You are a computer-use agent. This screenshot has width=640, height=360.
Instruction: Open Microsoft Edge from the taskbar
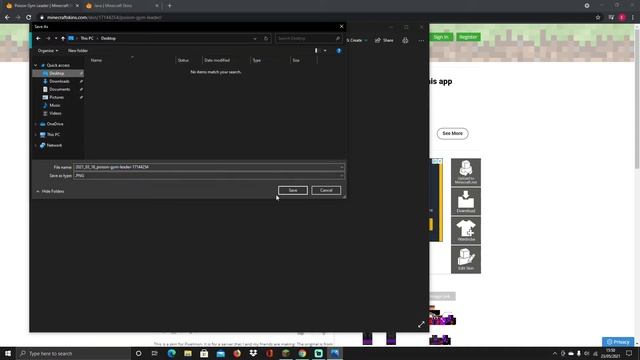click(171, 353)
